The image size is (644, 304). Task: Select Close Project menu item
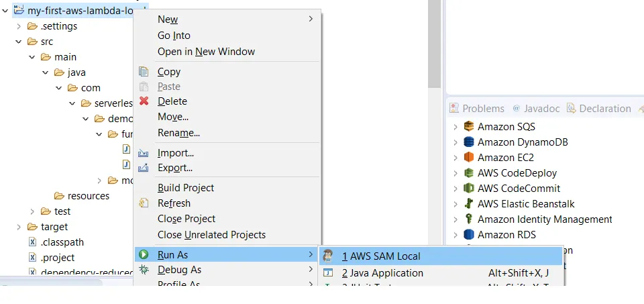[227, 219]
